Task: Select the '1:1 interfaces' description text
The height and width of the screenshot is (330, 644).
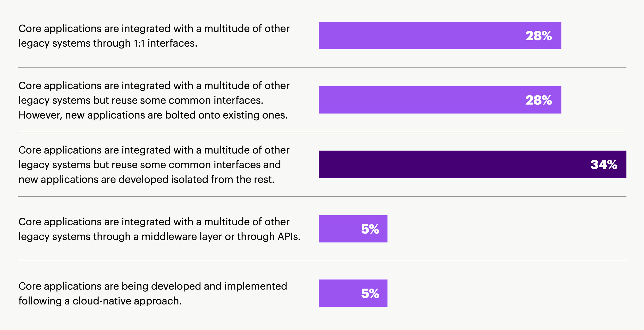Action: [154, 36]
